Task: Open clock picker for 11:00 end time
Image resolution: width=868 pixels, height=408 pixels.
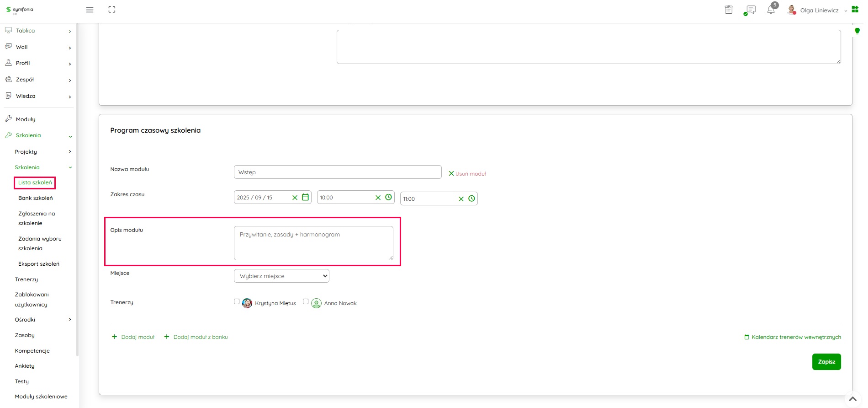Action: coord(471,199)
